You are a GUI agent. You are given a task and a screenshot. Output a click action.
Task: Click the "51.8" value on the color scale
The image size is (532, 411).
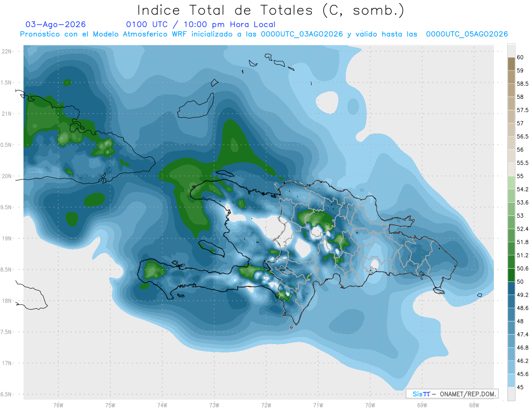[x=523, y=242]
